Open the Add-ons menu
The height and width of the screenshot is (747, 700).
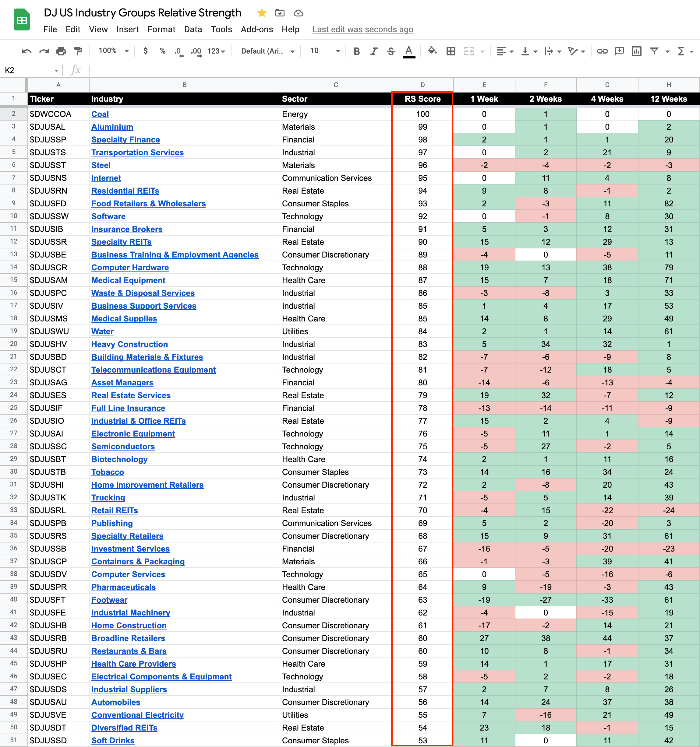coord(257,29)
